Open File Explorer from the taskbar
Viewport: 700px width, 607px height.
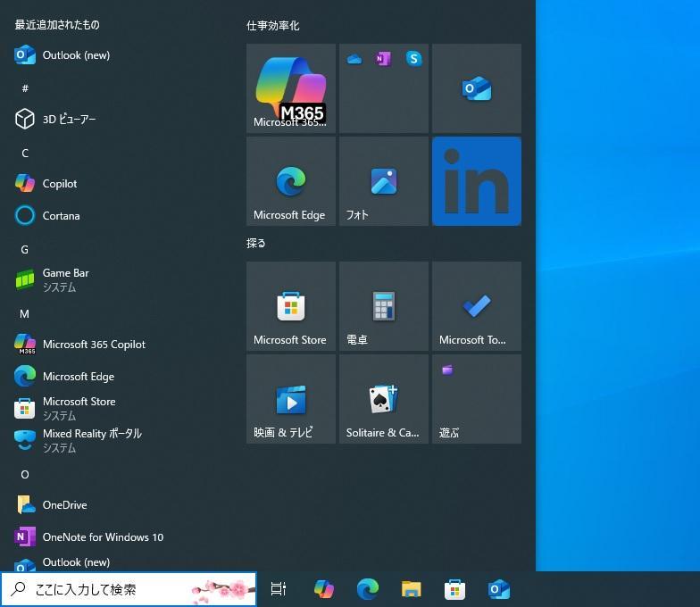pos(411,589)
